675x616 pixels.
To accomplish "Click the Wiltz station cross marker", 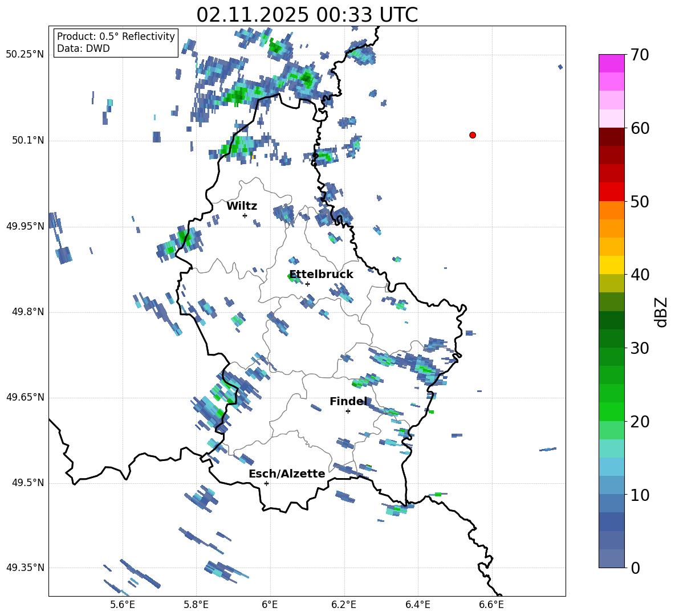I will pos(245,215).
